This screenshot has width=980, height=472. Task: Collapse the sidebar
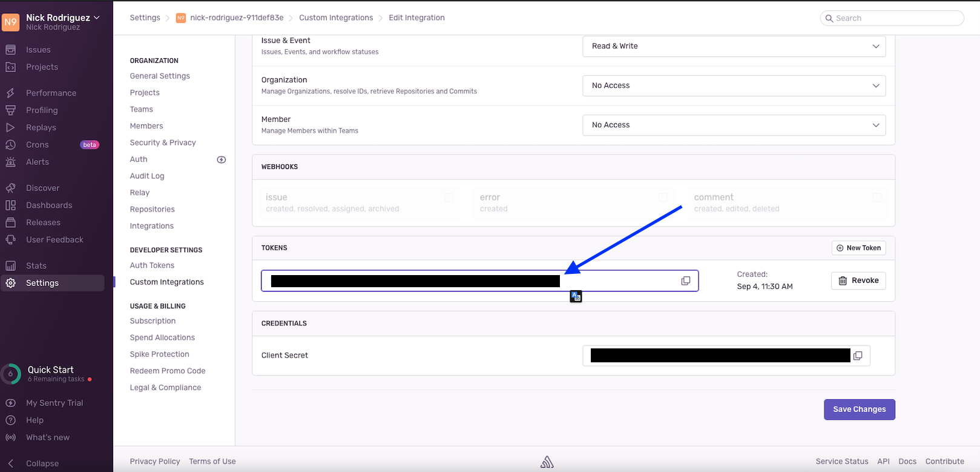33,464
